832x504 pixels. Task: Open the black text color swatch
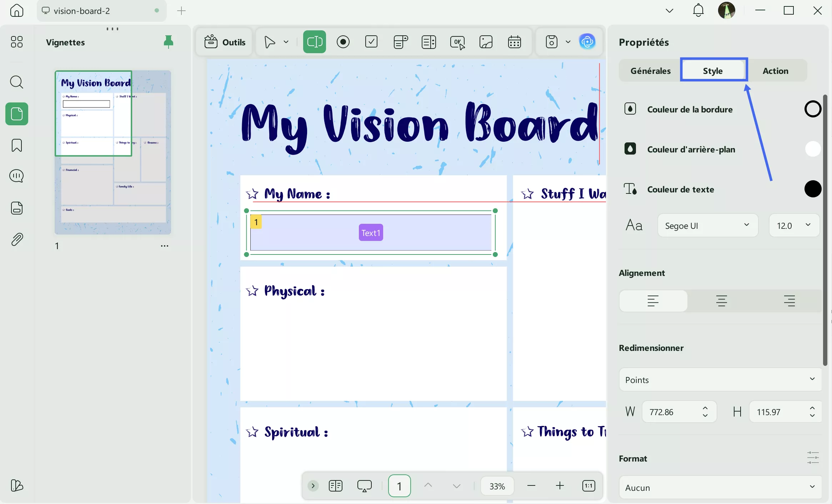pos(813,189)
